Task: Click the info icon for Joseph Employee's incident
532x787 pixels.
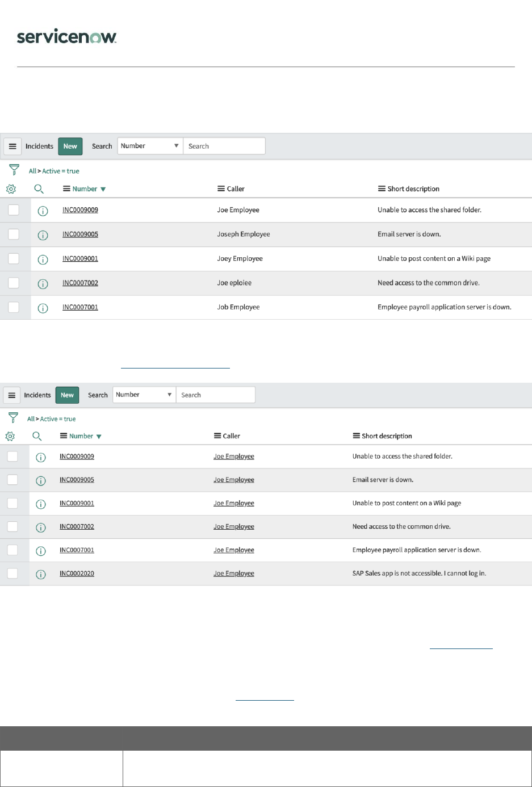Action: (43, 235)
